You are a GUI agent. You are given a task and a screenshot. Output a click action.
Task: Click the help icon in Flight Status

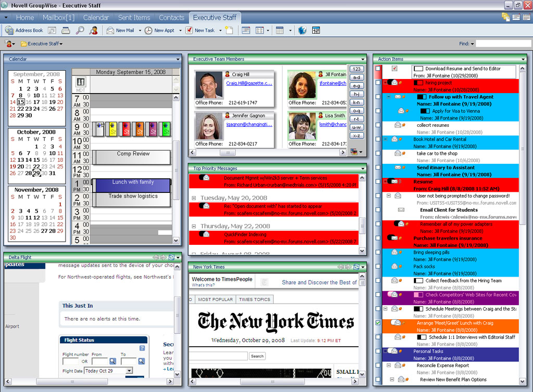coord(142,348)
